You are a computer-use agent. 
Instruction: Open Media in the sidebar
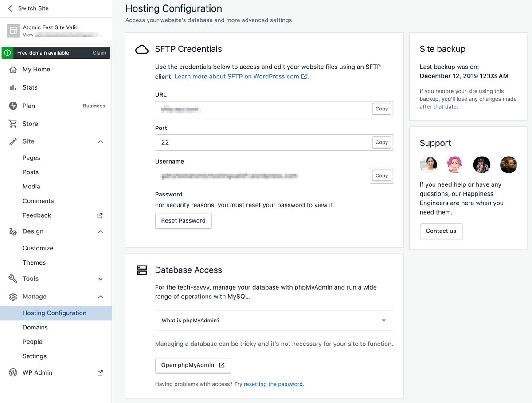click(31, 187)
